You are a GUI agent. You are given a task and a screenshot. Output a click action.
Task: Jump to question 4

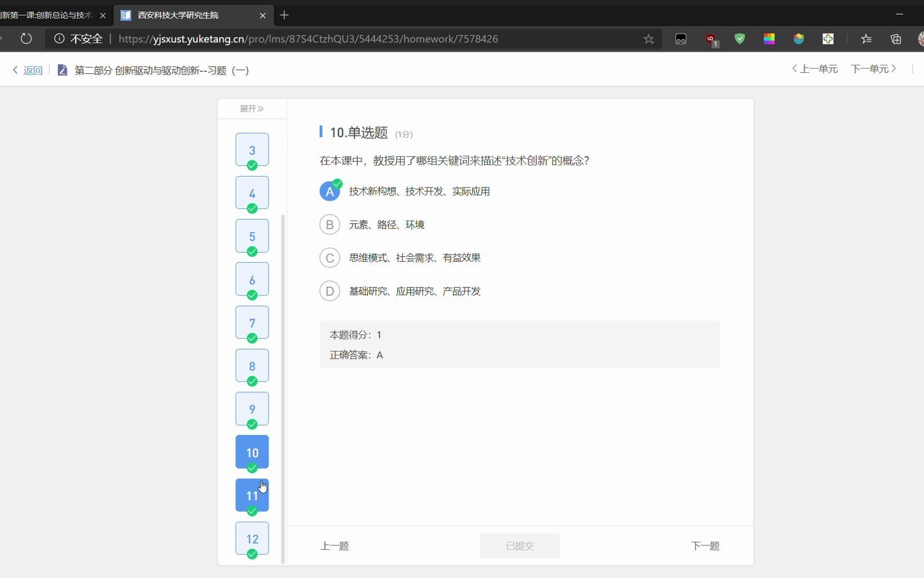[x=252, y=193]
